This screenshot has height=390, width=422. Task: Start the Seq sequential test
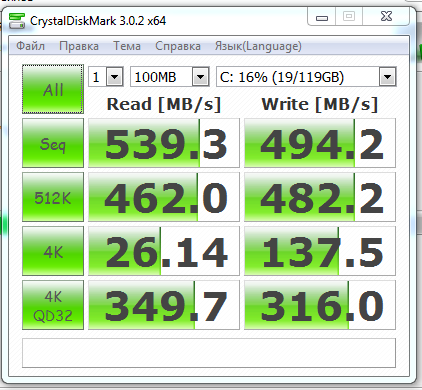[x=53, y=143]
